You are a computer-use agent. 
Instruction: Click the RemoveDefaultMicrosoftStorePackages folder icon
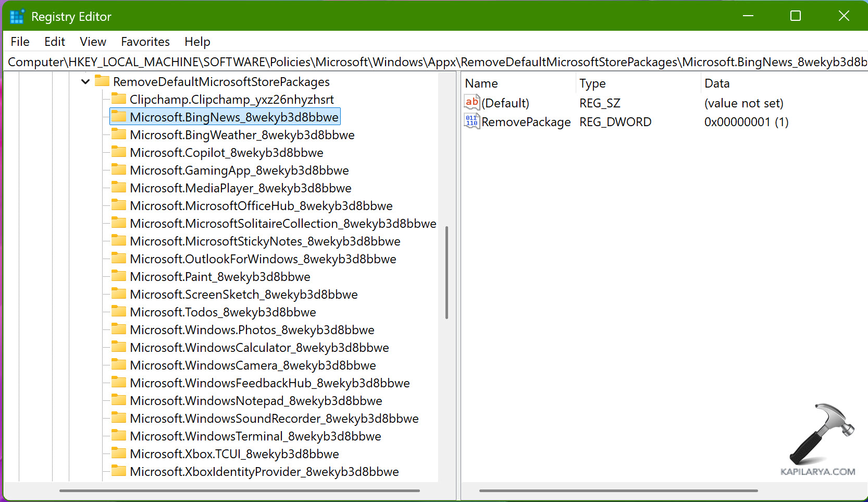(x=102, y=81)
